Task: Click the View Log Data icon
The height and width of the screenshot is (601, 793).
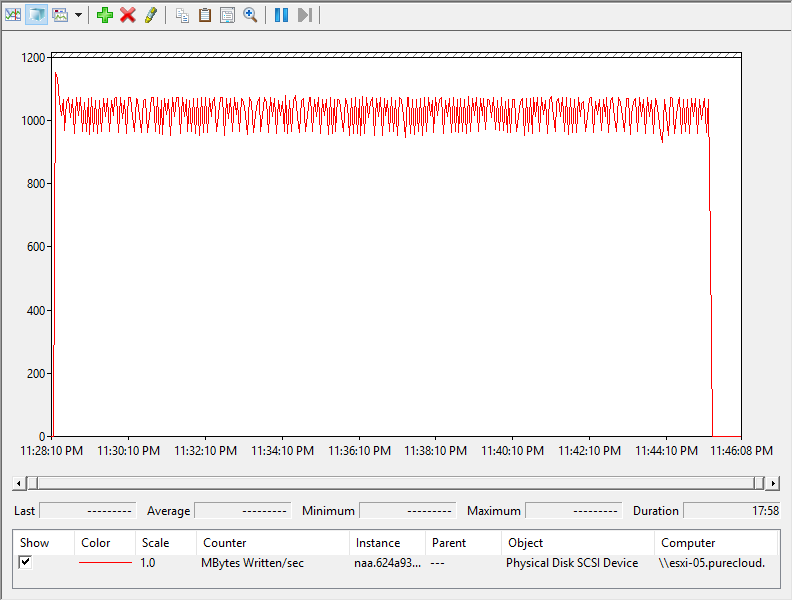Action: coord(36,15)
